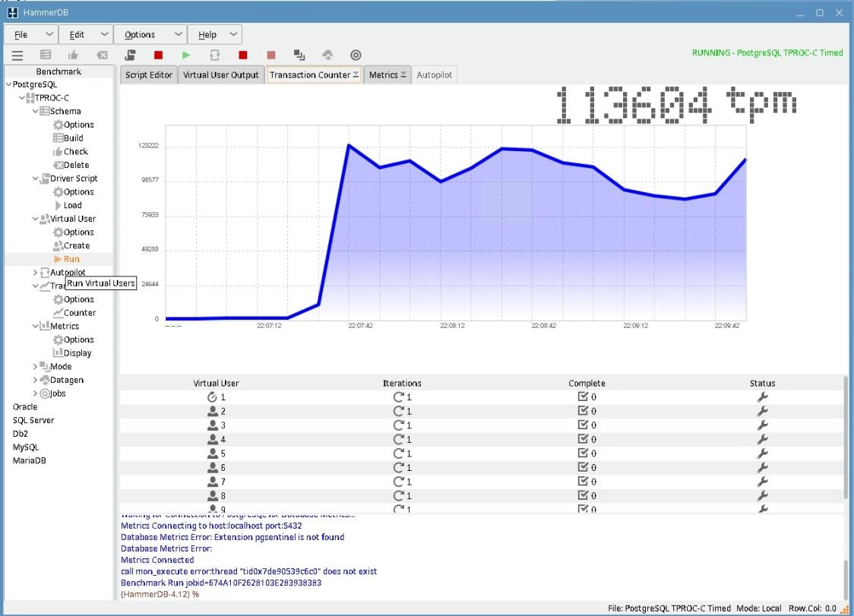Screen dimensions: 854x616
Task: Click the Autopilot toolbar icon
Action: pos(215,55)
